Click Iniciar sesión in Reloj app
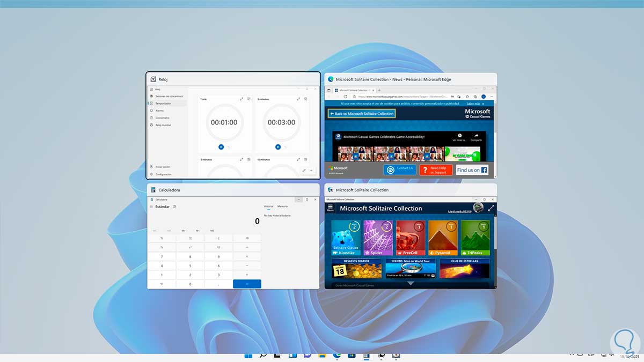This screenshot has height=362, width=644. (167, 167)
